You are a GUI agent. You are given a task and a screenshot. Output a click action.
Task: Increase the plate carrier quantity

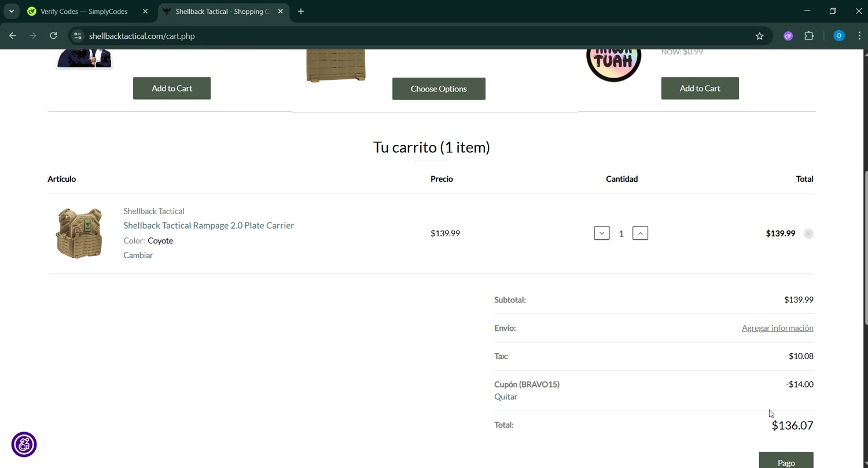click(640, 233)
